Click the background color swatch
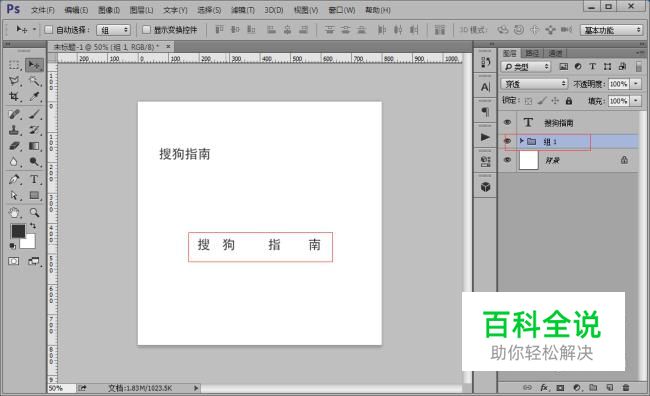Viewport: 650px width, 396px height. 30,243
